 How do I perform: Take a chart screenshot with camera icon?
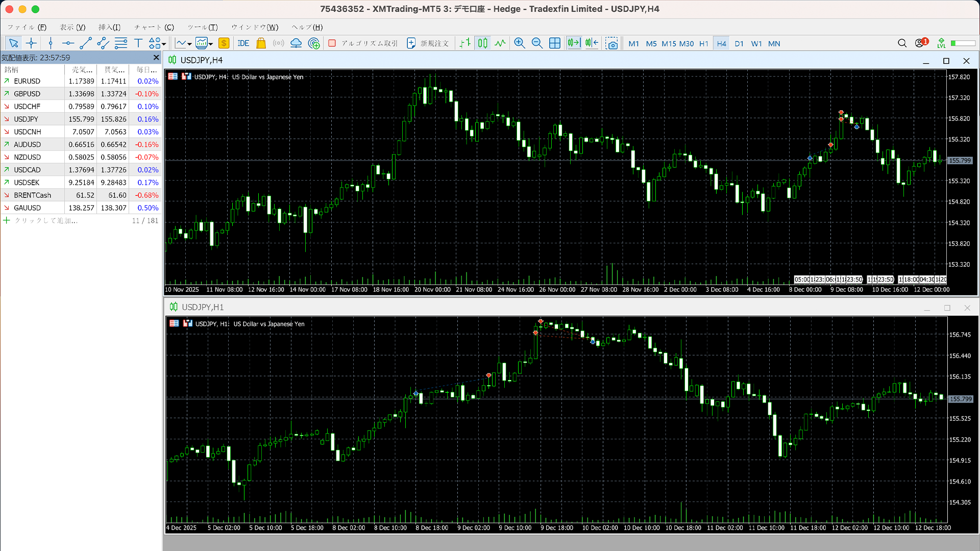[611, 43]
